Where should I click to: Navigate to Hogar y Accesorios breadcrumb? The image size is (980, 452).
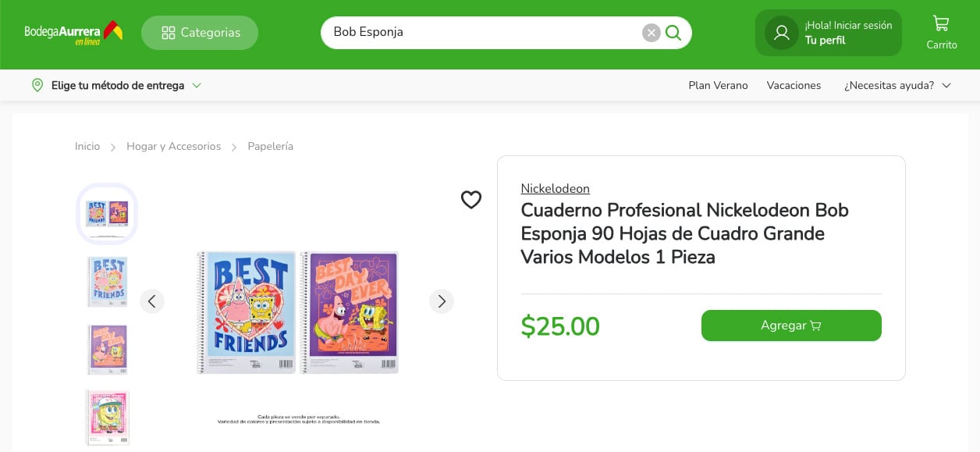point(173,146)
